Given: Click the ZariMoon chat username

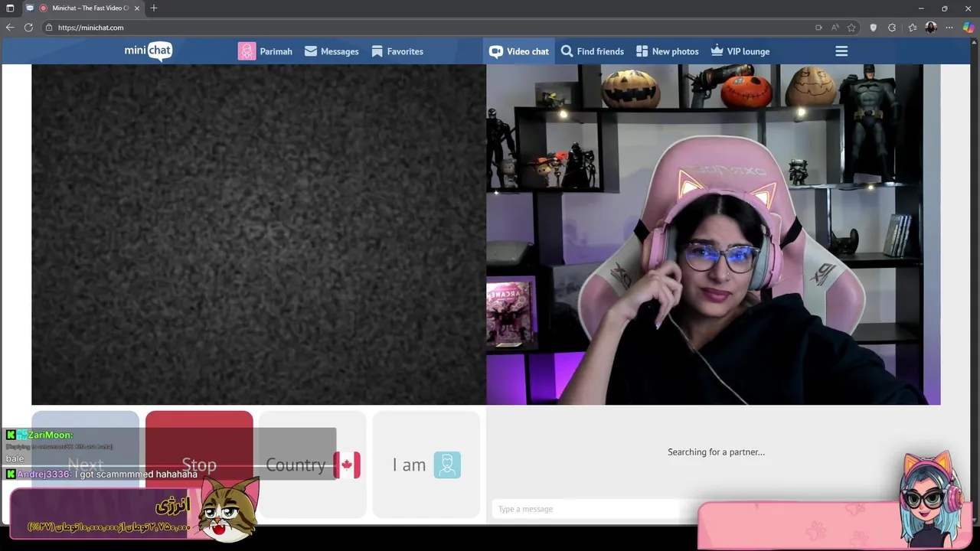Looking at the screenshot, I should tap(50, 435).
